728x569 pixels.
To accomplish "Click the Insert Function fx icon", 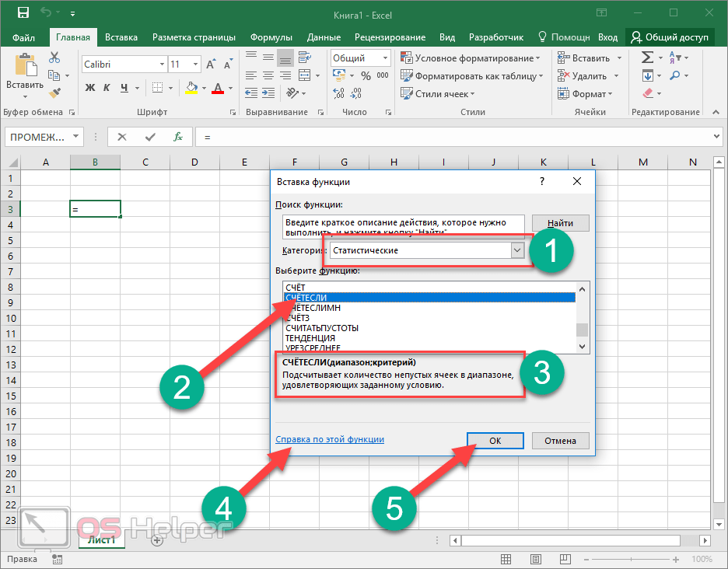I will tap(177, 137).
